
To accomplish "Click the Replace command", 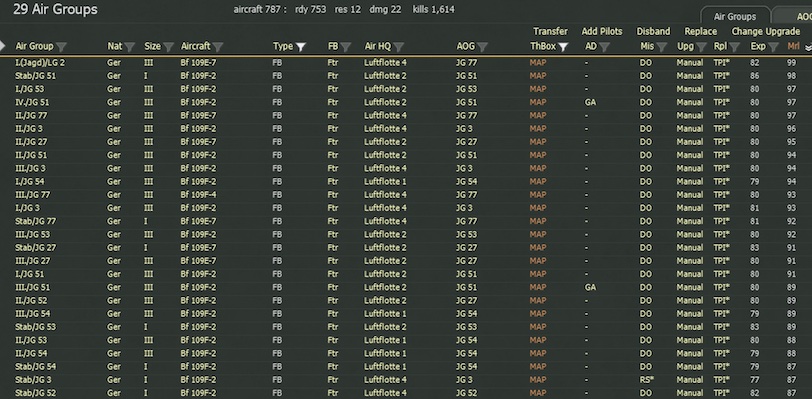I will 701,32.
